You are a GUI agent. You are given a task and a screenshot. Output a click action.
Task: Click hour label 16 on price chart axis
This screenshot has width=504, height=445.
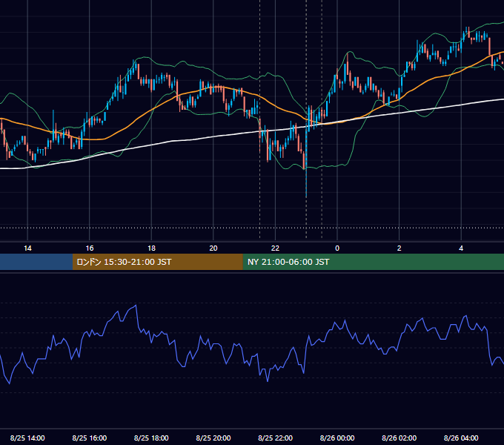(x=90, y=248)
